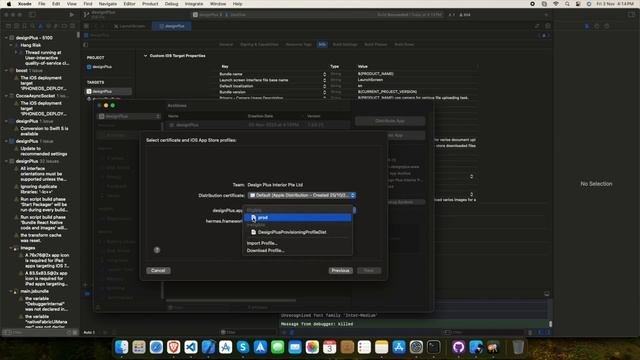
Task: Click the help question mark in dialog
Action: pos(157,250)
